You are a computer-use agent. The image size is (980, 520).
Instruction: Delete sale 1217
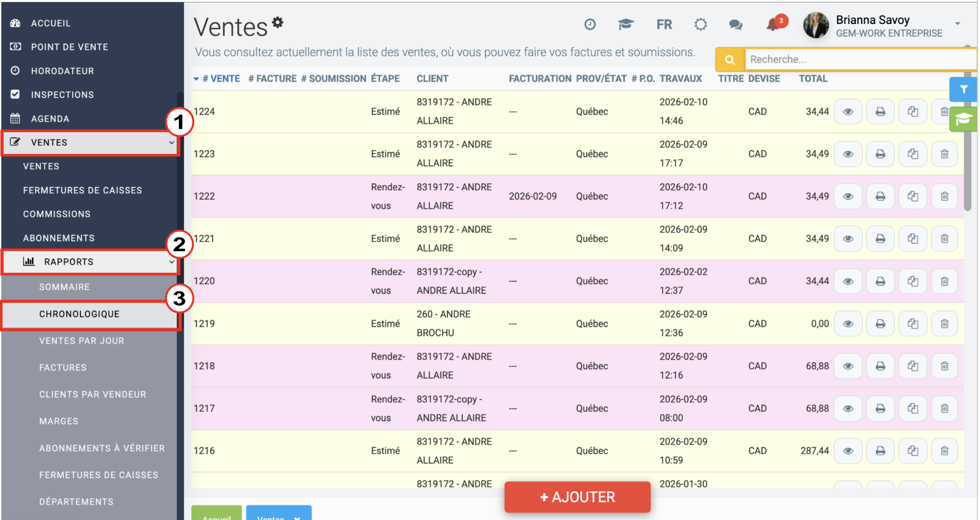click(x=944, y=408)
